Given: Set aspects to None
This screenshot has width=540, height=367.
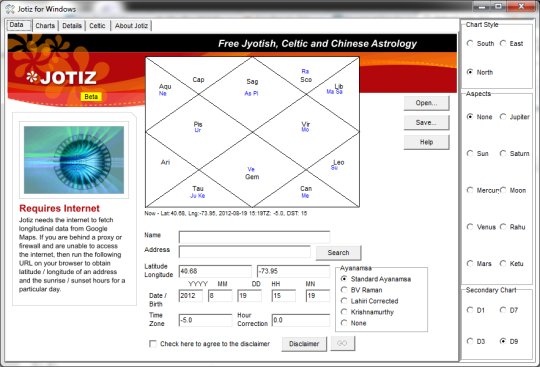Looking at the screenshot, I should [479, 117].
